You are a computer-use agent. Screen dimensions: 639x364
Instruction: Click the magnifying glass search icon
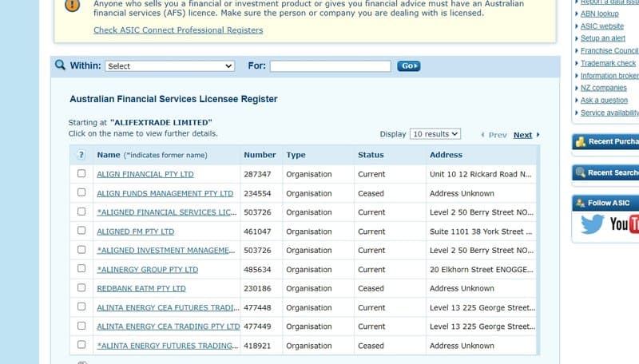(61, 65)
